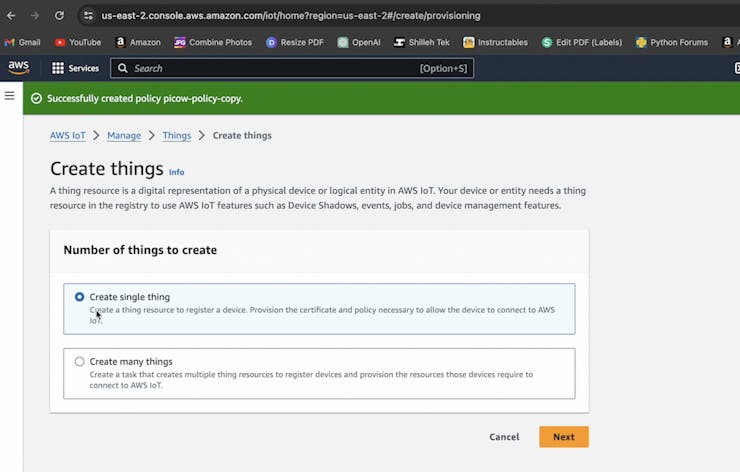Open the Services grid menu

pyautogui.click(x=76, y=68)
